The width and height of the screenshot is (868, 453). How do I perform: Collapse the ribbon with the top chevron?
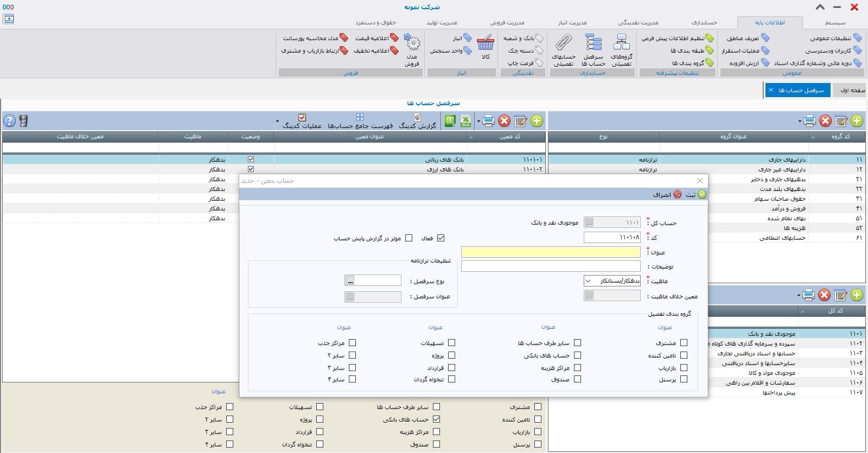point(820,7)
